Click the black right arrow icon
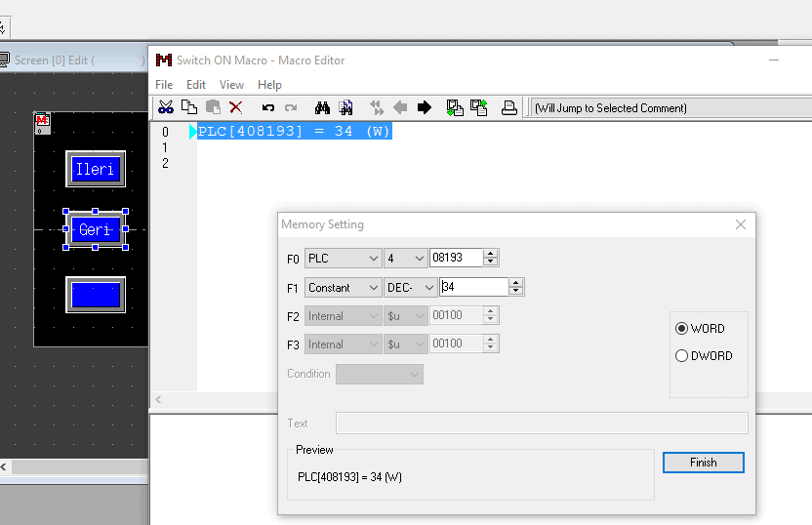The image size is (812, 525). (x=425, y=107)
